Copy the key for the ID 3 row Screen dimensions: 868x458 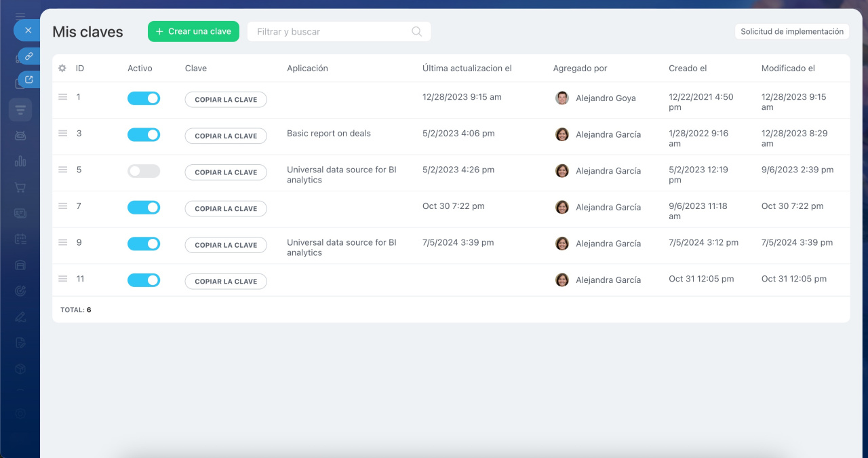226,136
